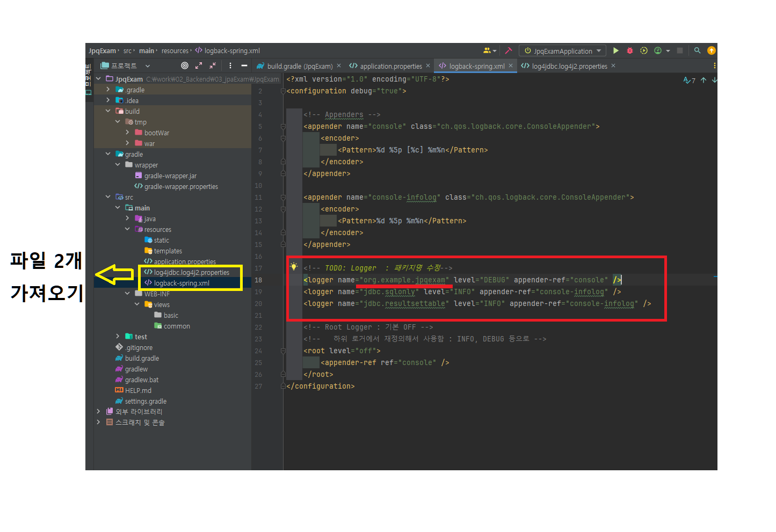
Task: Close the log4jdbc.log4j2.properties editor tab
Action: tap(613, 65)
